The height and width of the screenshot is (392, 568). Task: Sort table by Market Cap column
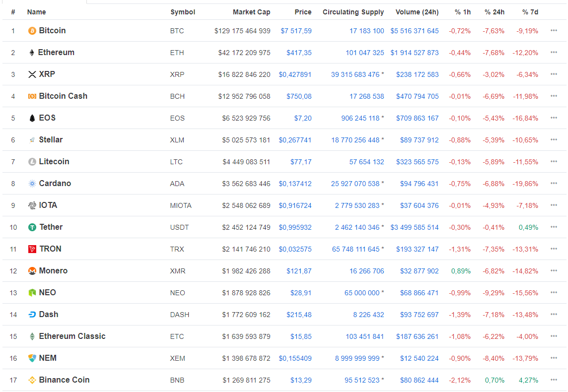pos(251,12)
